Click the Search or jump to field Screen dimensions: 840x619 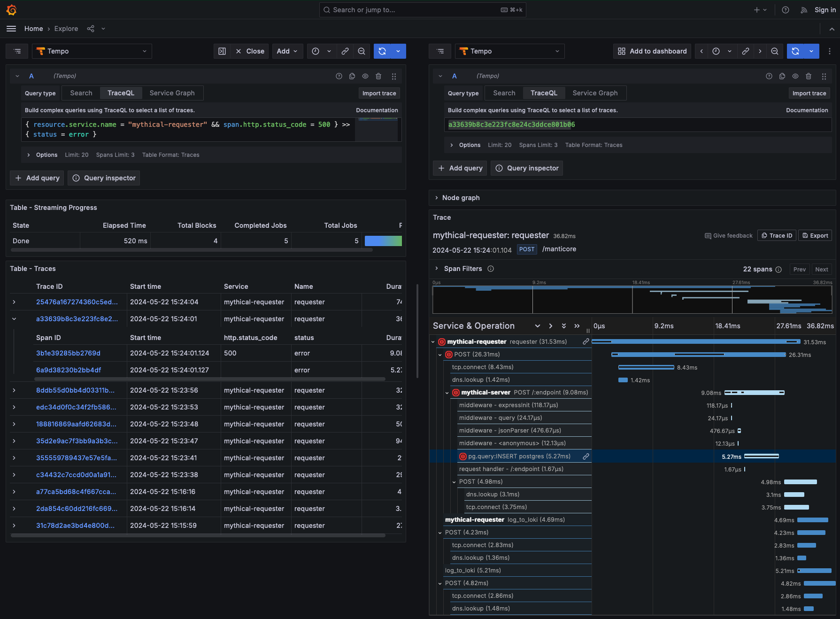coord(422,10)
